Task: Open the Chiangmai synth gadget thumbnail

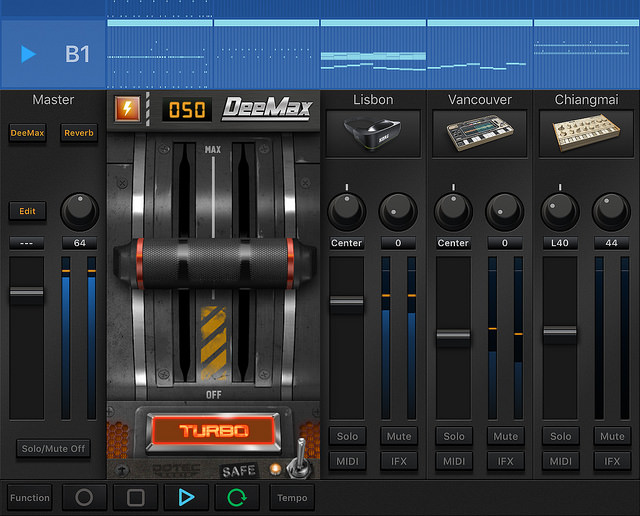Action: 586,133
